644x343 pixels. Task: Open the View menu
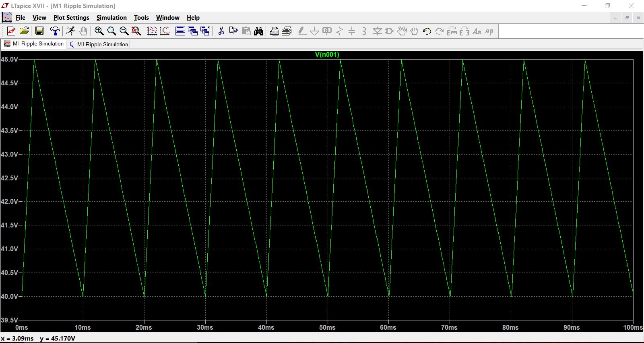[39, 18]
